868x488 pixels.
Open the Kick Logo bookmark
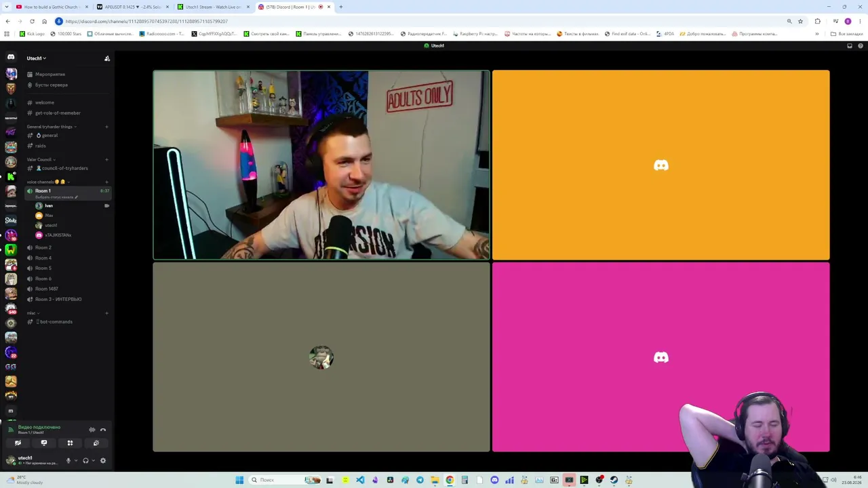point(32,34)
